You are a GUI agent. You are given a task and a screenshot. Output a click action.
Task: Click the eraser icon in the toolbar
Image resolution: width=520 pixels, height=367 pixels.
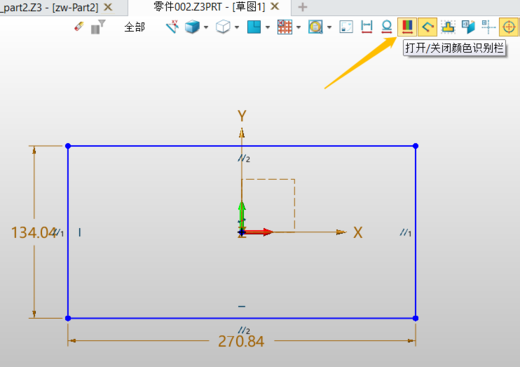[x=79, y=27]
